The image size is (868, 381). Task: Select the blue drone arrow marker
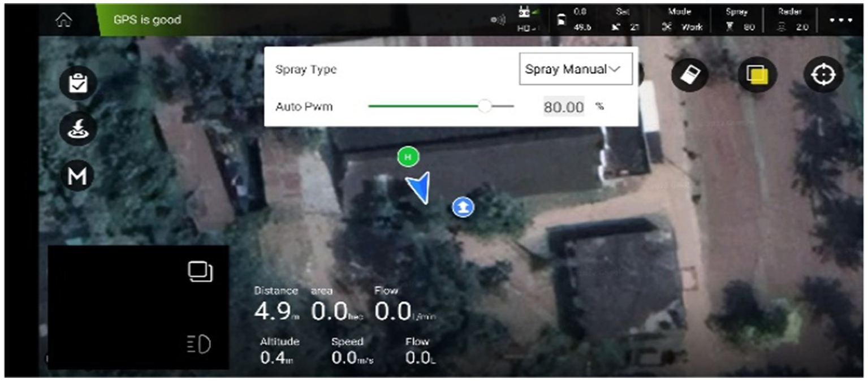pos(420,187)
